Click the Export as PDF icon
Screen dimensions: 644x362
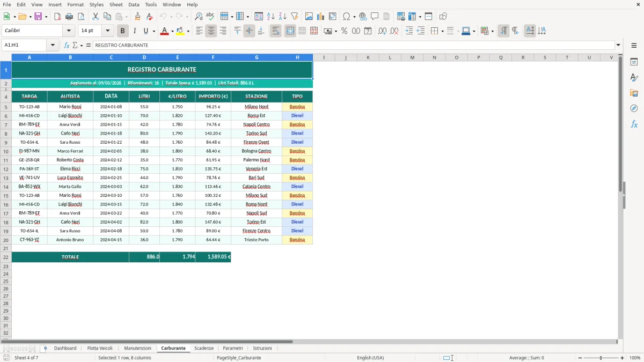(x=57, y=17)
